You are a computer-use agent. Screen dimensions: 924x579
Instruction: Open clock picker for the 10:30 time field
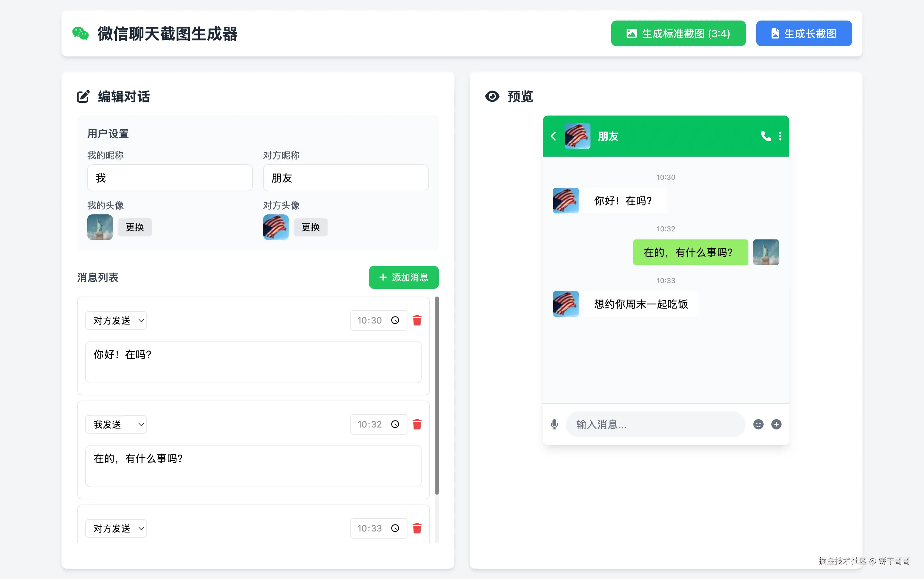click(x=395, y=320)
